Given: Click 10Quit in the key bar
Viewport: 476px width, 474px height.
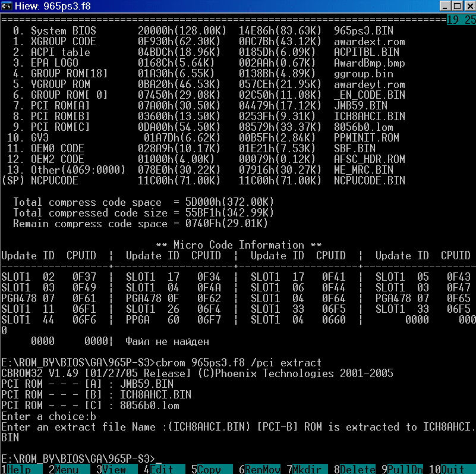Looking at the screenshot, I should [x=449, y=469].
